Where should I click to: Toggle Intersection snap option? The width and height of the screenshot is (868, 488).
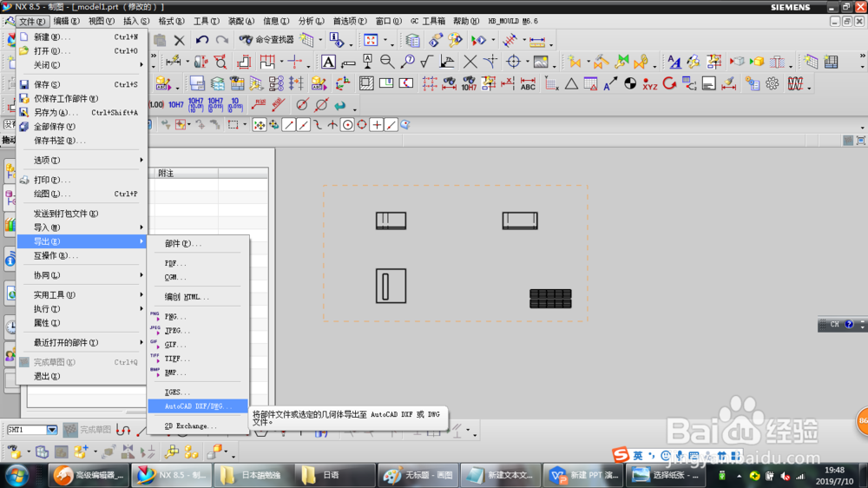pyautogui.click(x=332, y=125)
